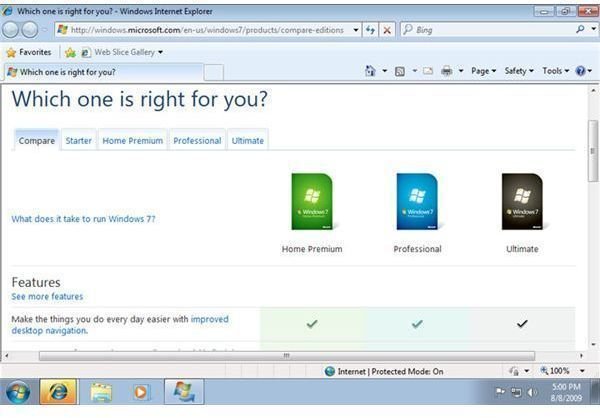Expand the zoom level dropdown arrow
Screen dimensions: 600x418
point(582,371)
